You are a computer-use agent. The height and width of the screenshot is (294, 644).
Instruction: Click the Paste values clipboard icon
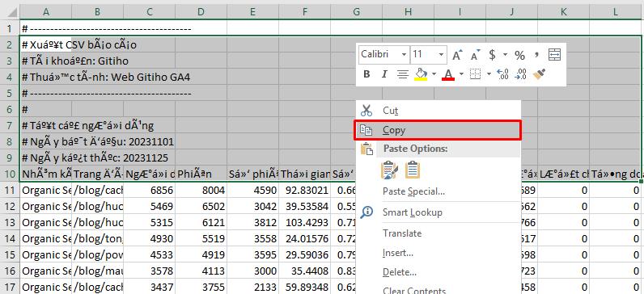pos(413,170)
